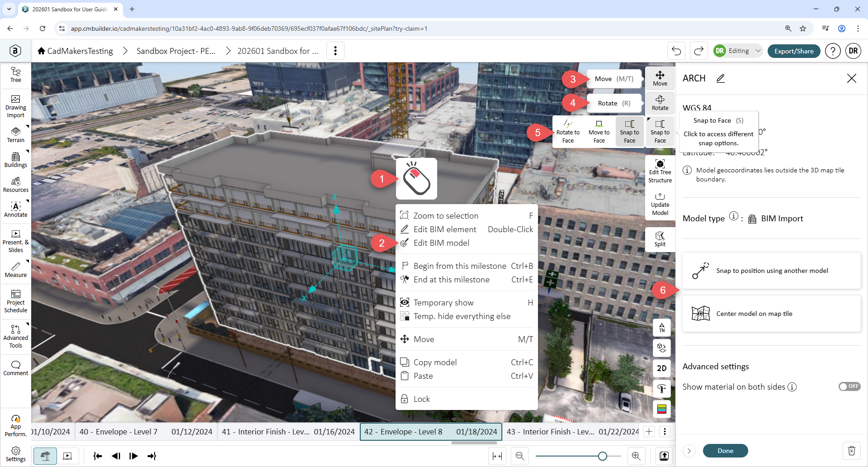Image resolution: width=868 pixels, height=467 pixels.
Task: Click the Done button
Action: (725, 451)
